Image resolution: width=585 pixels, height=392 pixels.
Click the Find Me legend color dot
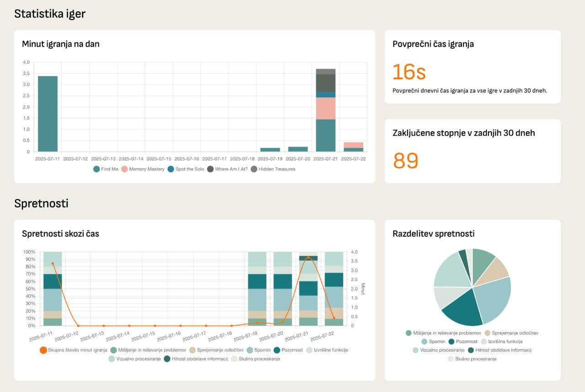click(x=96, y=169)
